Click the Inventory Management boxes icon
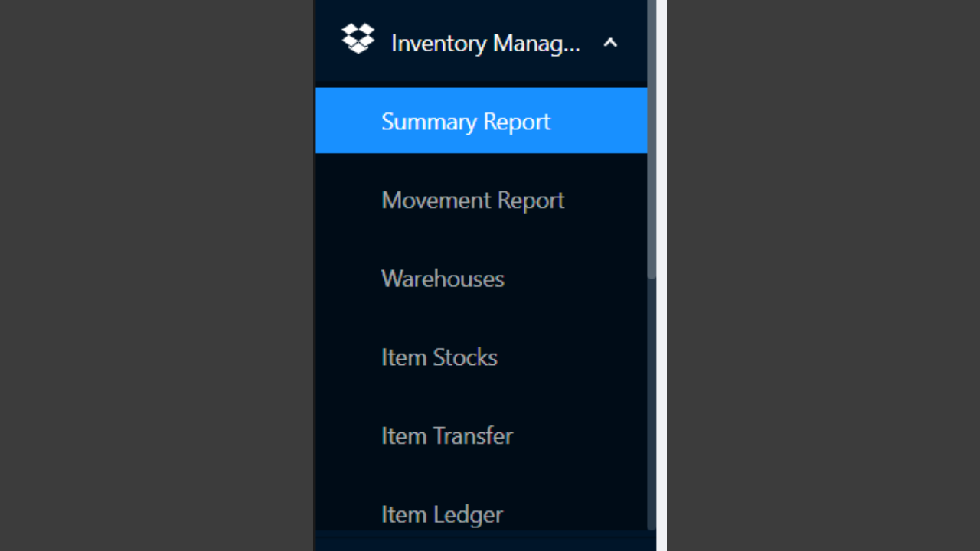 (358, 39)
